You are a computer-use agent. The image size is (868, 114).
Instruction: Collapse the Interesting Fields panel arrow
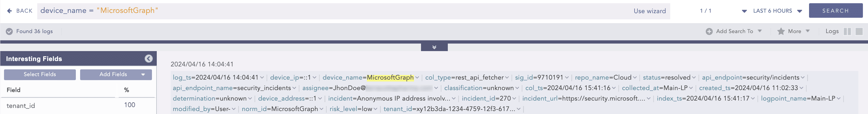tap(149, 59)
